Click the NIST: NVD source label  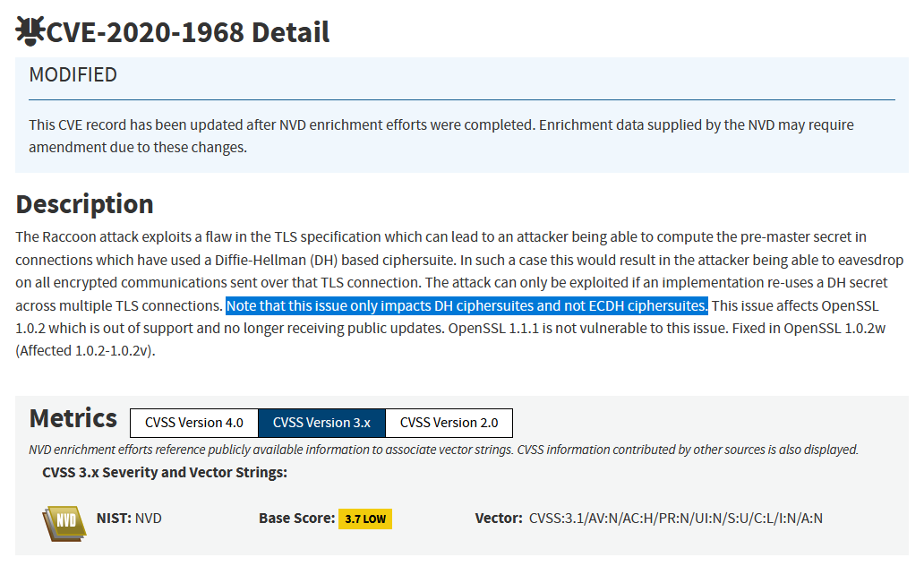click(x=129, y=518)
